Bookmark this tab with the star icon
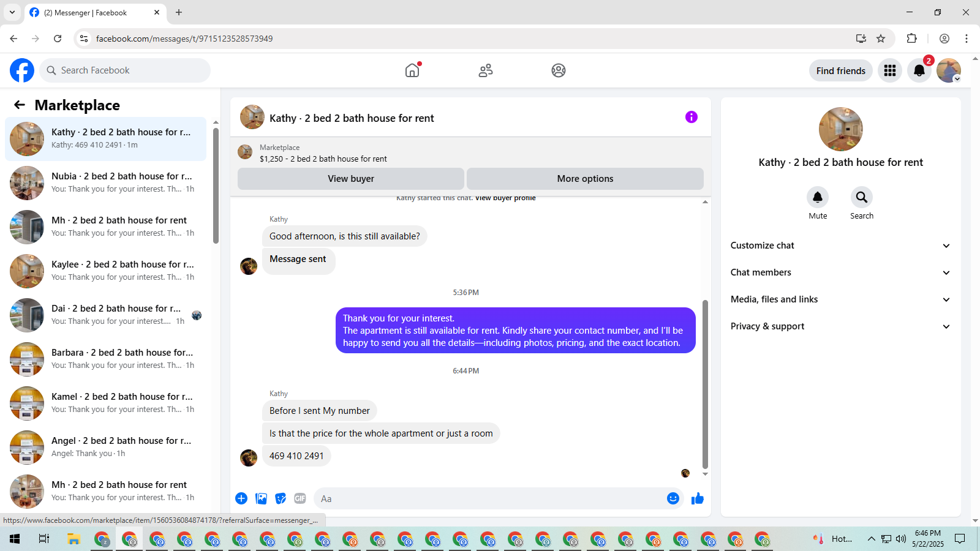 point(881,39)
